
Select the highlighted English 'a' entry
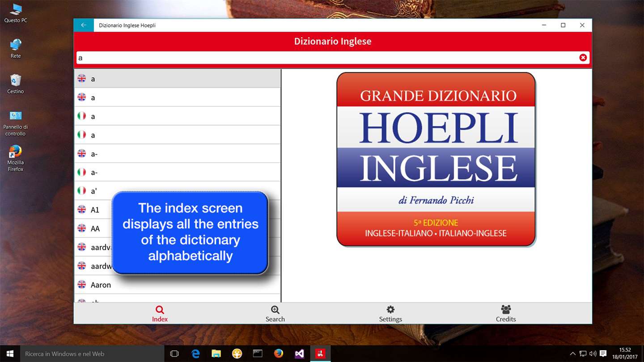[178, 78]
